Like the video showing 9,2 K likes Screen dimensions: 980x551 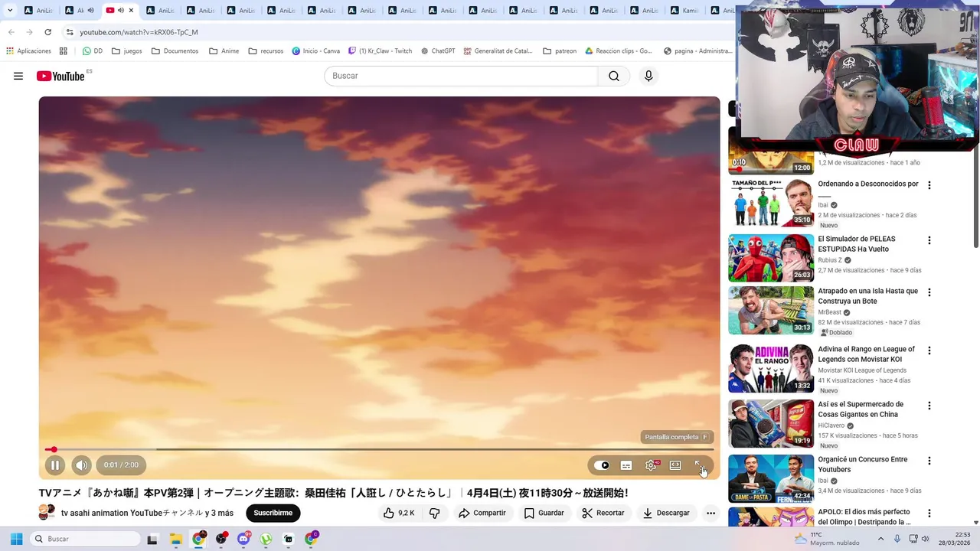pos(399,513)
